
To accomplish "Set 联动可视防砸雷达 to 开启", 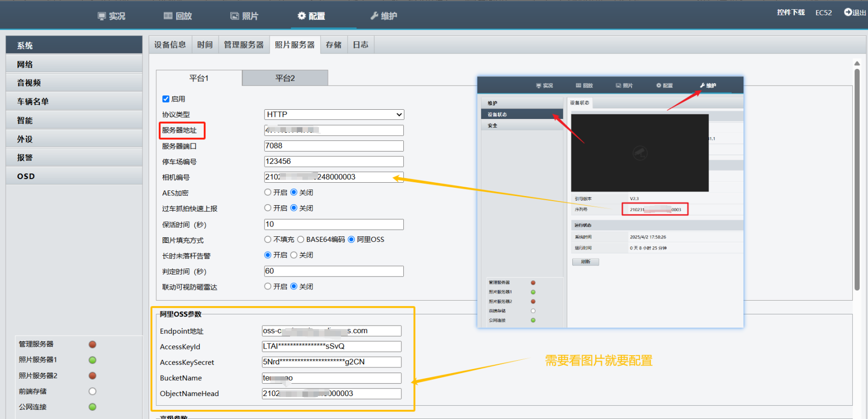I will tap(268, 287).
